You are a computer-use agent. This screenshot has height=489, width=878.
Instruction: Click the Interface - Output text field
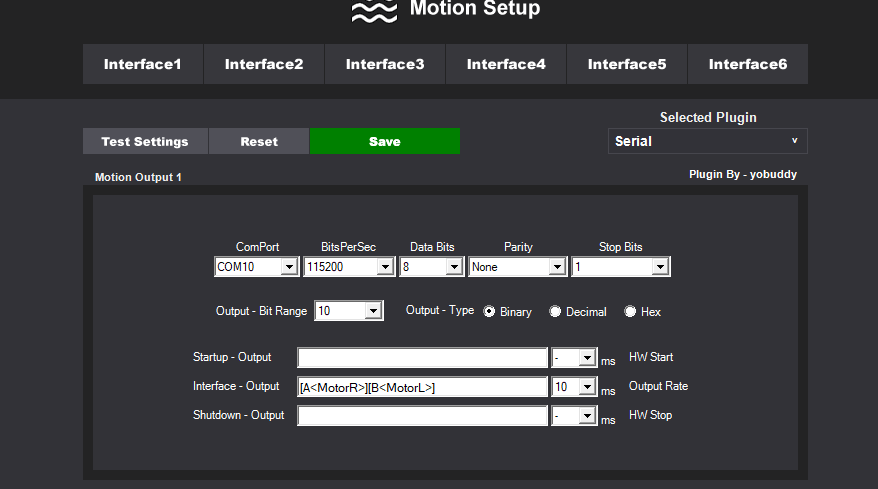tap(422, 387)
